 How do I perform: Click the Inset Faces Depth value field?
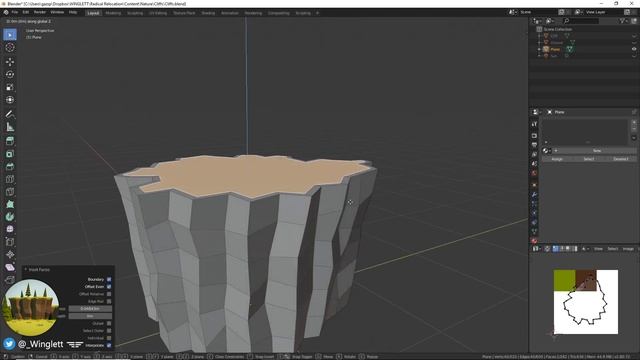[90, 316]
